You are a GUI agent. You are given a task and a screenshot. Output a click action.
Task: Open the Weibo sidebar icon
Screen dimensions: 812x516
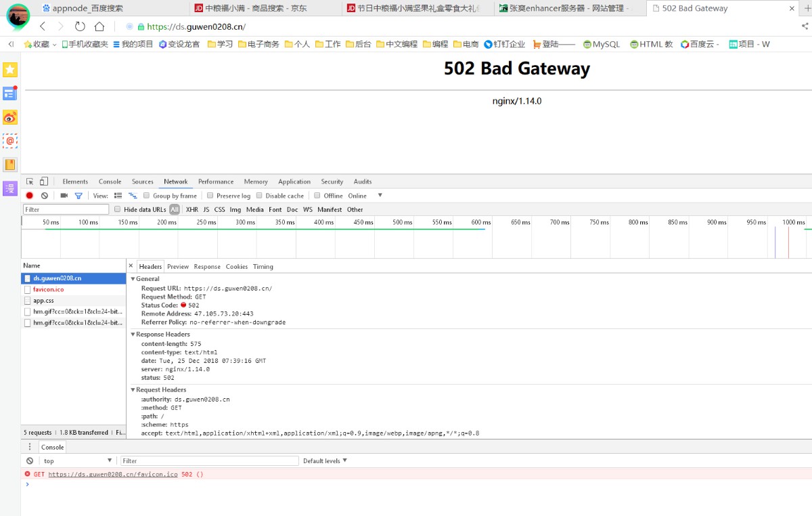9,117
